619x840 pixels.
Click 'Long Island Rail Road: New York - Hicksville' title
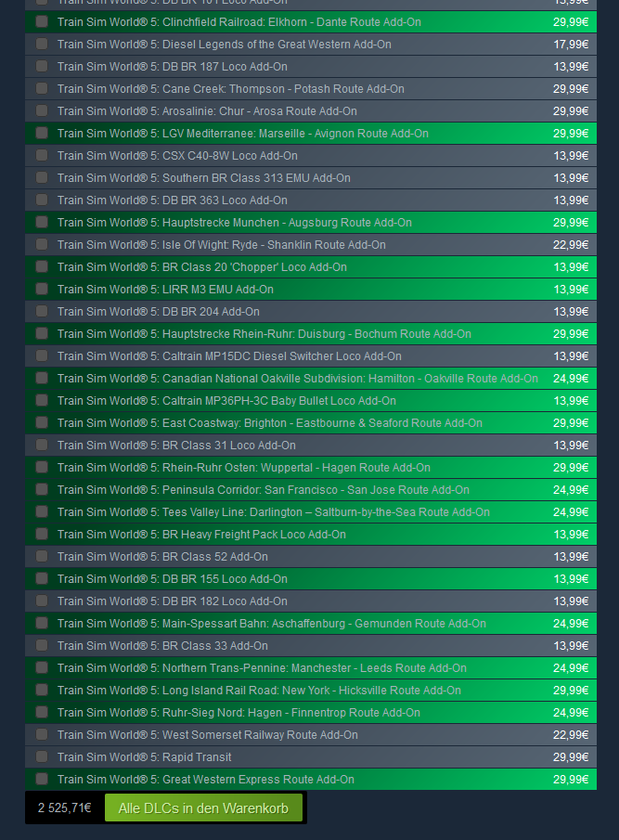(x=259, y=691)
